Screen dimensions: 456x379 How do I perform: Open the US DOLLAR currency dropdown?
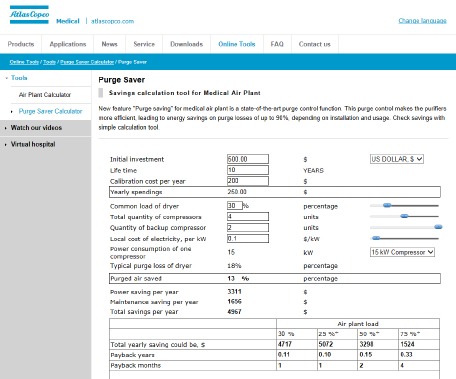click(x=397, y=159)
